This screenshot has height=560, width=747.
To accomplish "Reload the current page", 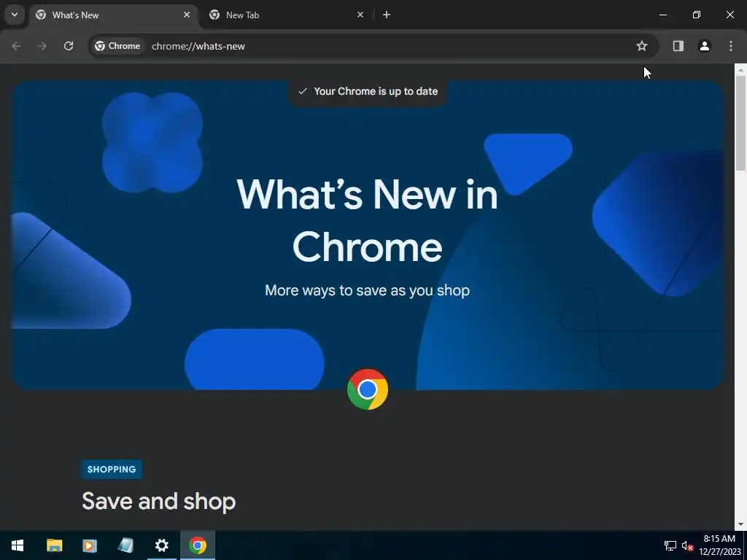I will [69, 46].
